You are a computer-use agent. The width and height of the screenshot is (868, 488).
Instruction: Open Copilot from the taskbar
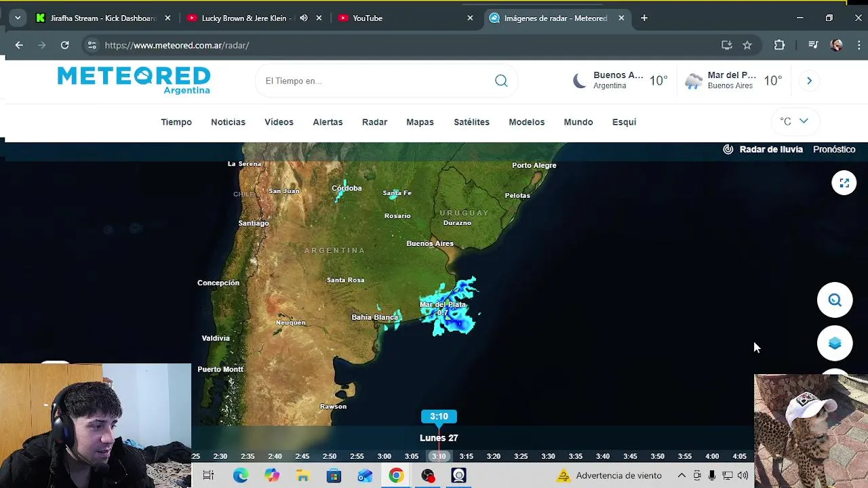click(x=272, y=476)
